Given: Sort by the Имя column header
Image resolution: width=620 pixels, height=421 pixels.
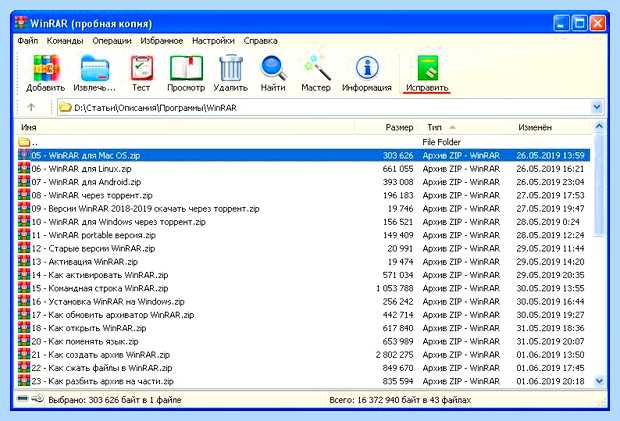Looking at the screenshot, I should click(x=29, y=127).
